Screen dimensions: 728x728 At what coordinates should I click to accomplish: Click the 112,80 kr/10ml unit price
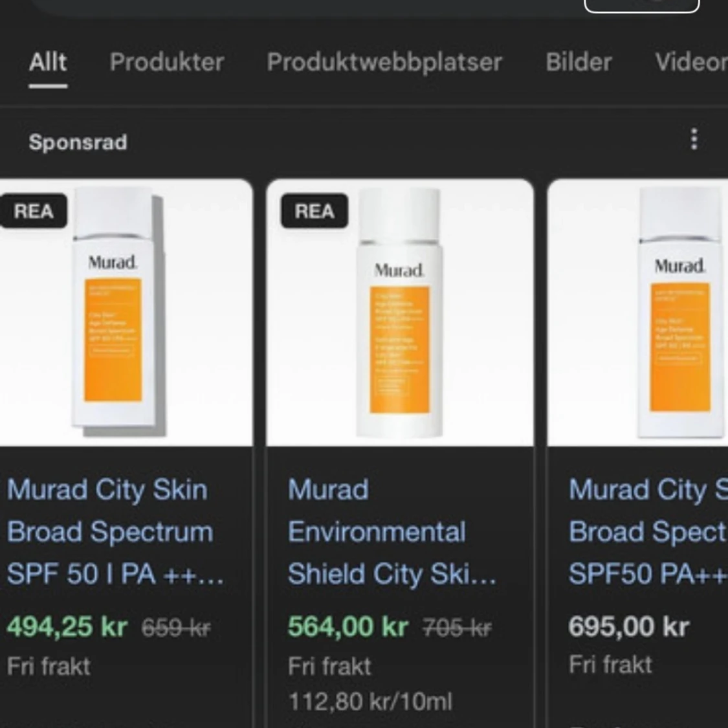pos(370,701)
